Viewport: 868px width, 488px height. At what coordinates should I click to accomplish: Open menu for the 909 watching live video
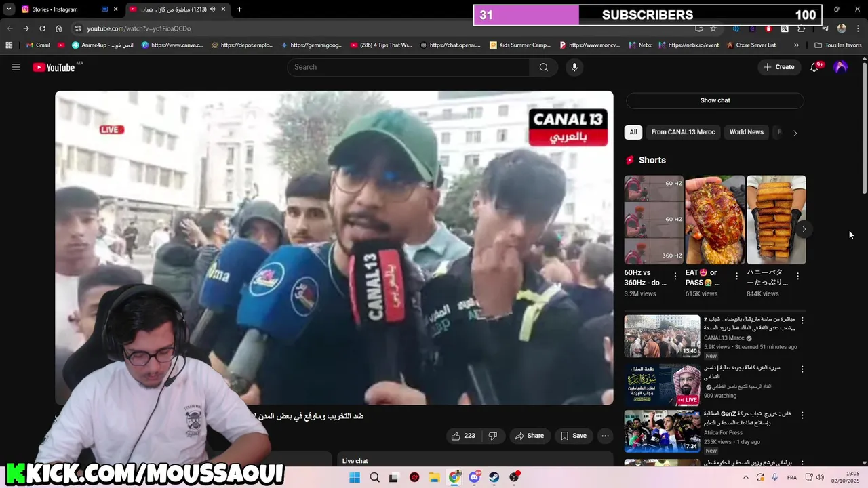[802, 369]
